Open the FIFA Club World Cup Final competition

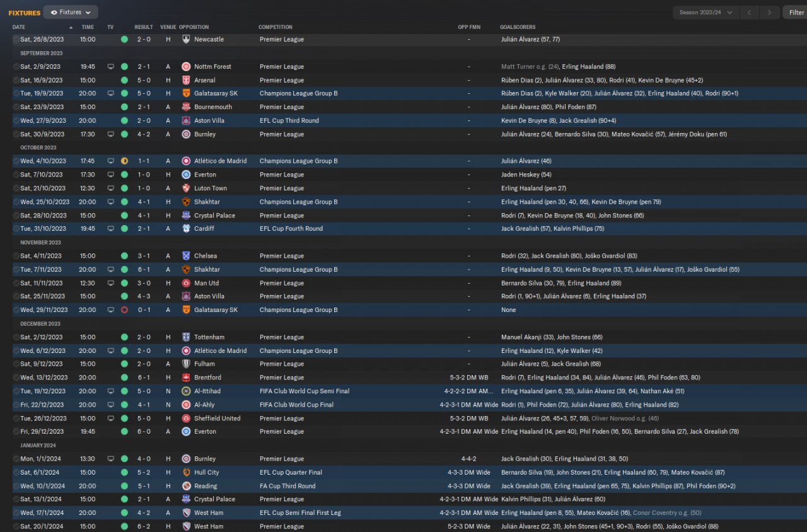coord(297,405)
